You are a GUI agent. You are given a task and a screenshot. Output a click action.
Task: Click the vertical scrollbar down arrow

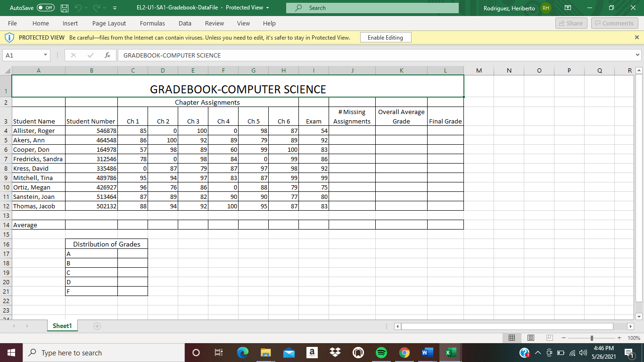click(x=639, y=316)
